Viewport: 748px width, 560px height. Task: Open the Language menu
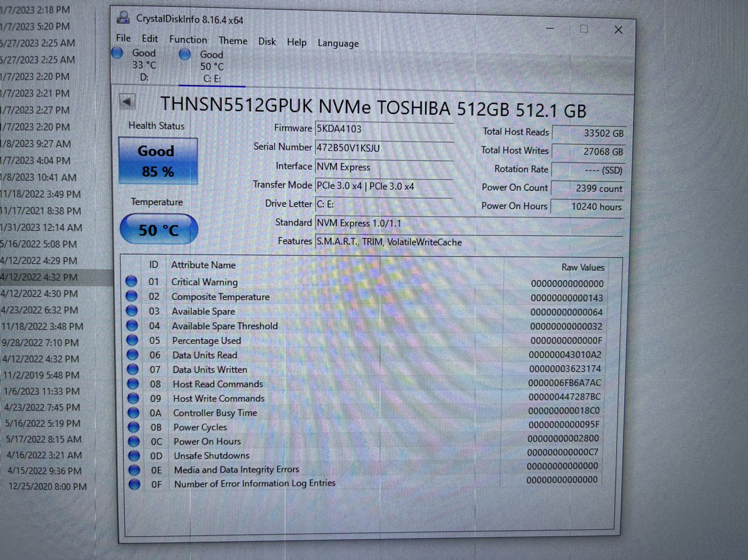(338, 43)
